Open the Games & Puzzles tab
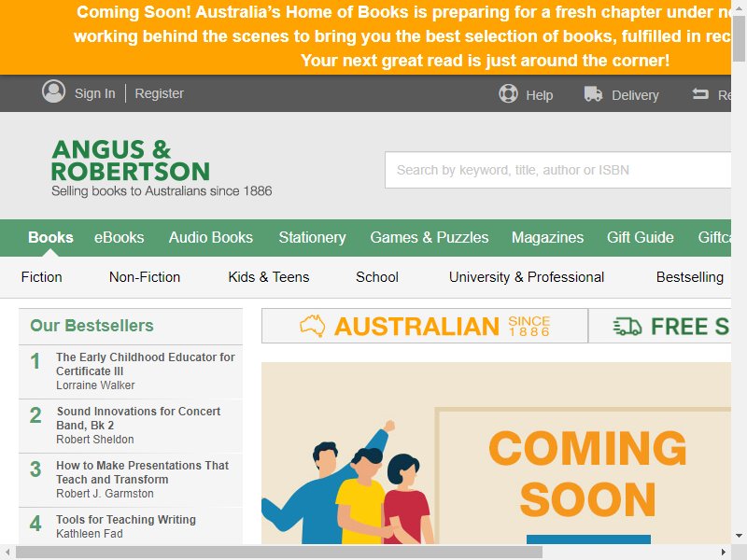The image size is (747, 560). pyautogui.click(x=430, y=237)
